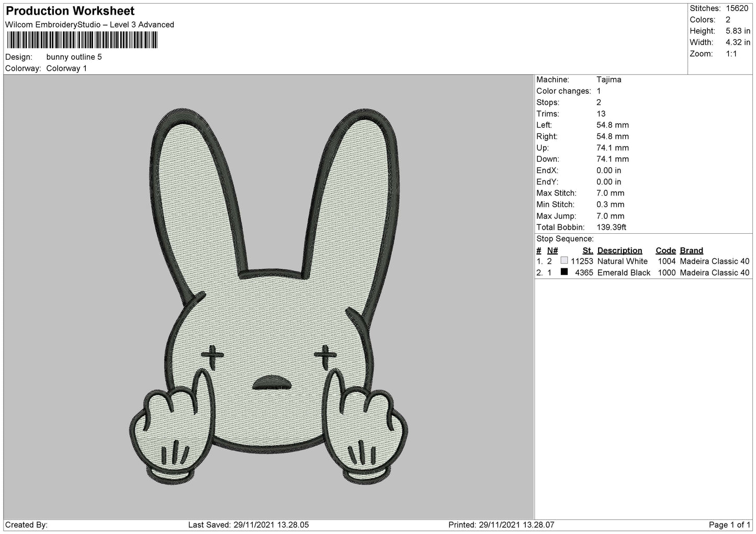This screenshot has width=756, height=534.
Task: Click the bunny's left gloved hand
Action: click(167, 429)
